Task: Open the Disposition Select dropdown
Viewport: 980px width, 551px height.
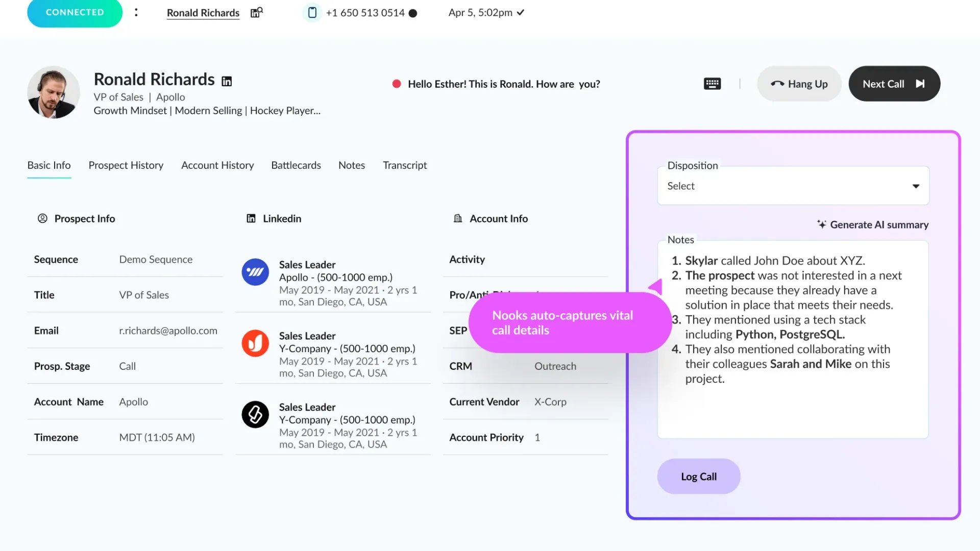Action: point(793,186)
